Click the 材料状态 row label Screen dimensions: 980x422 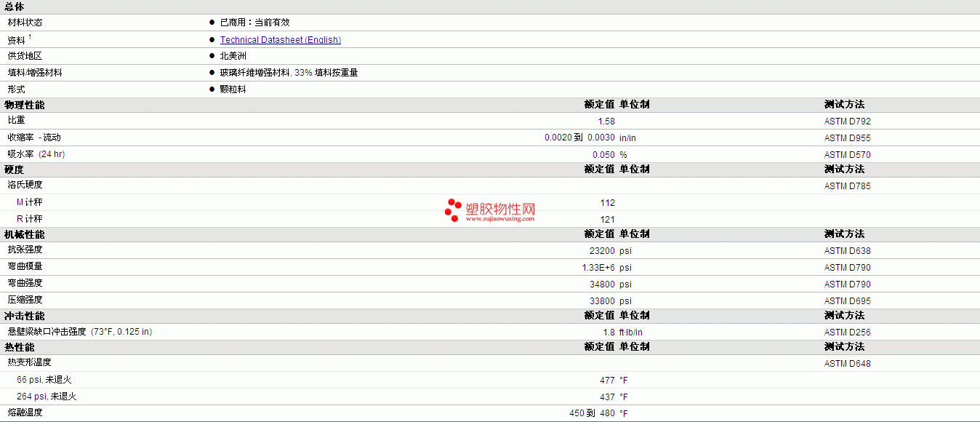click(x=25, y=23)
